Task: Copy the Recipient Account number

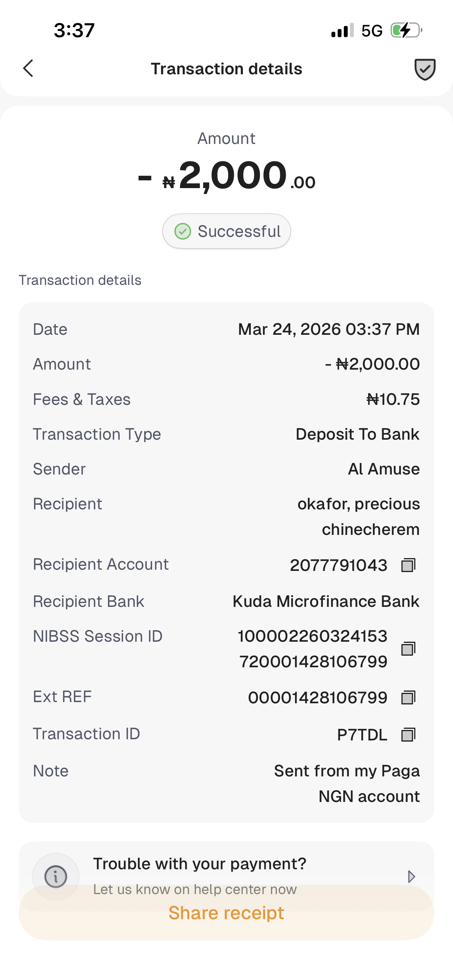Action: [x=408, y=565]
